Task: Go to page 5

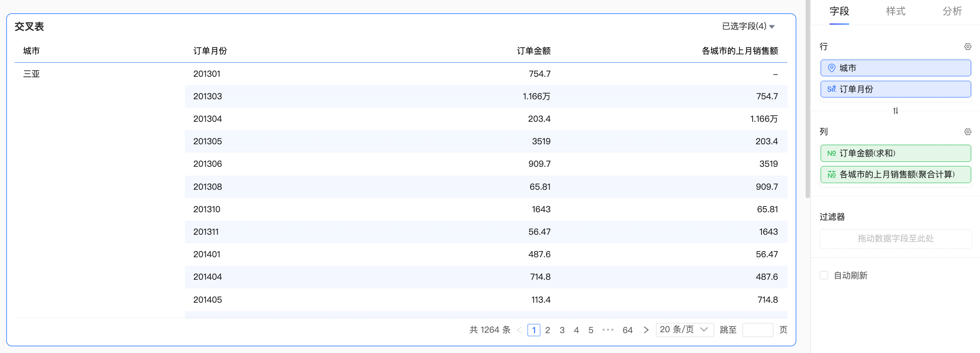Action: click(591, 330)
